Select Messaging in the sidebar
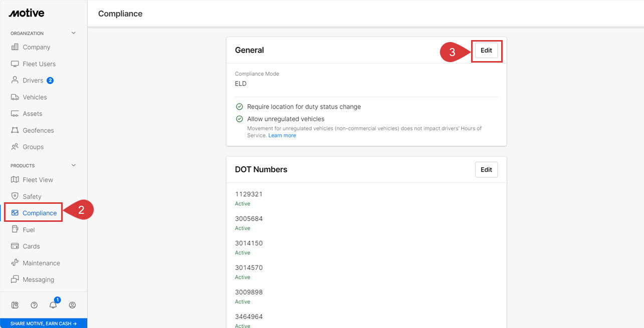Screen dimensions: 644x328 pyautogui.click(x=38, y=279)
